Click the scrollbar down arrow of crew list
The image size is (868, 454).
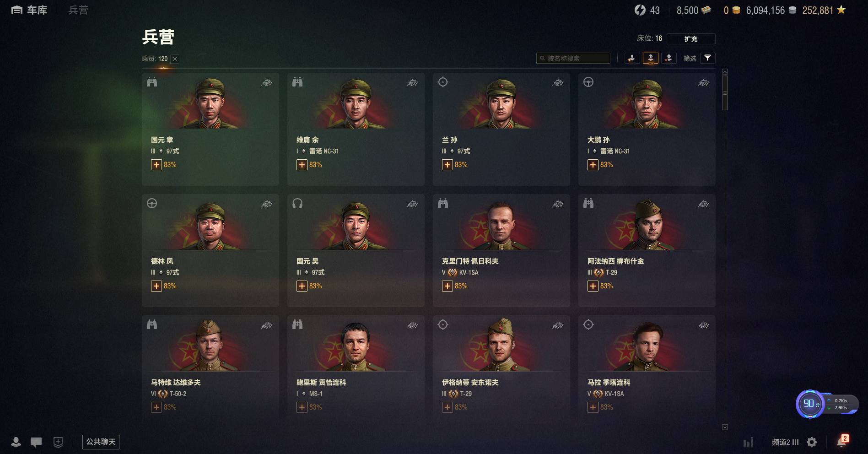(x=725, y=427)
